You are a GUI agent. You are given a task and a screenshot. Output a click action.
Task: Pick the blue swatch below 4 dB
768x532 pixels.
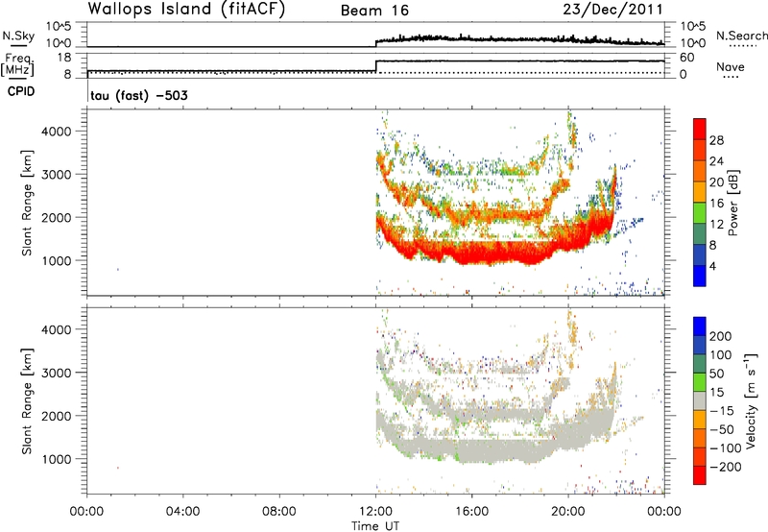pos(700,276)
